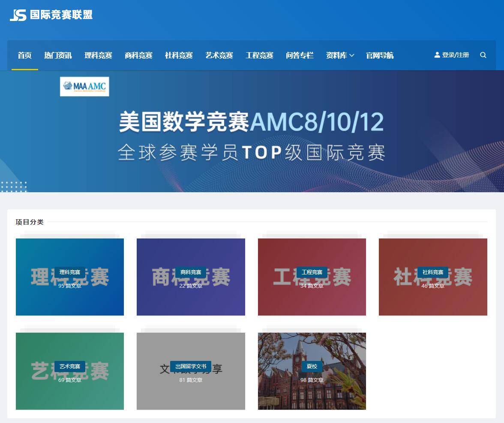Open the 艺术竞赛 category card
504x423 pixels.
click(70, 371)
